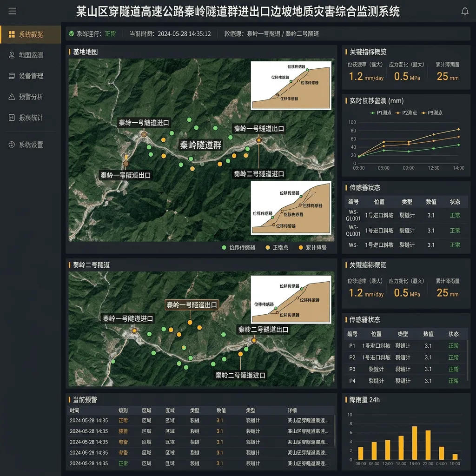Click highlighted 秦岭一号隧道出口 label on second map

point(192,305)
